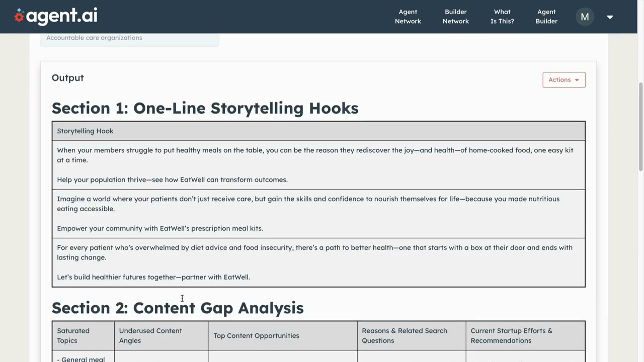This screenshot has width=644, height=362.
Task: Click Reasons & Related Search Questions header
Action: tap(412, 335)
